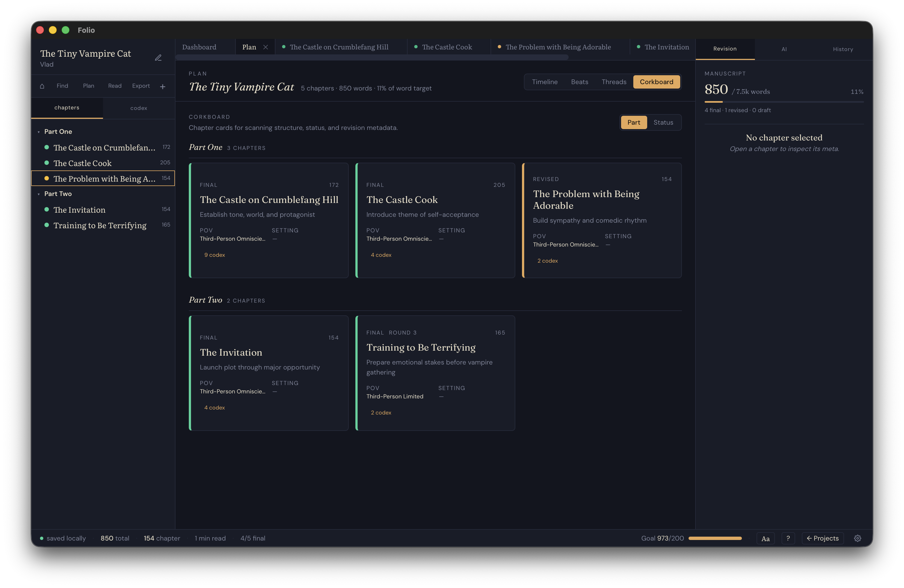Click Read in the sidebar toolbar
Image resolution: width=904 pixels, height=588 pixels.
pos(115,86)
